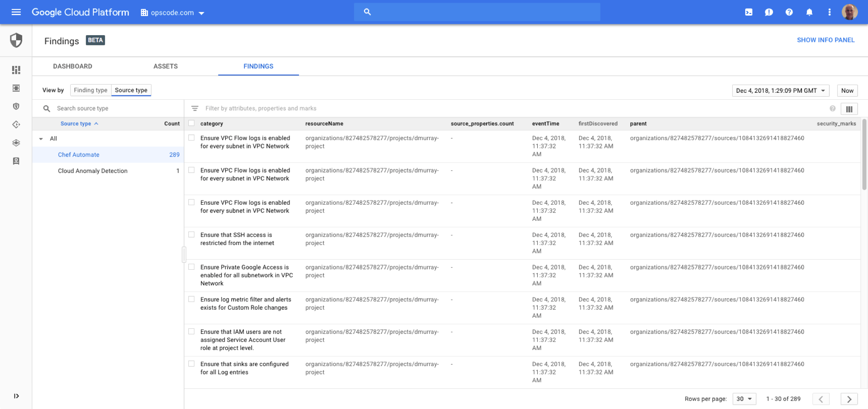Select the SSH access restricted finding checkbox

[191, 235]
